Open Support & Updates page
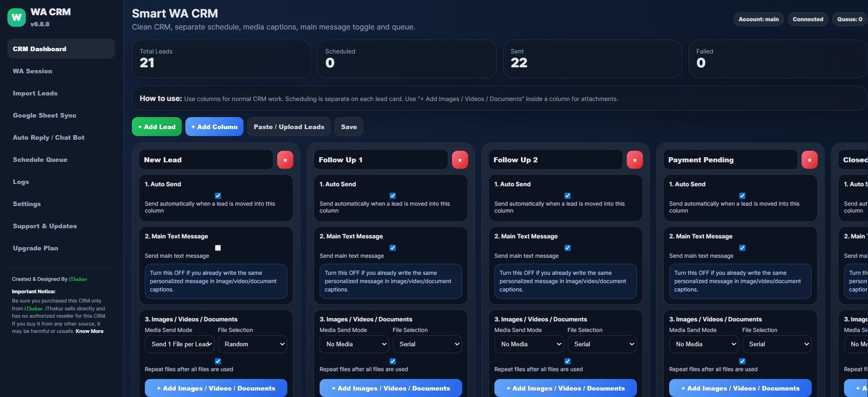868x397 pixels. pos(61,226)
